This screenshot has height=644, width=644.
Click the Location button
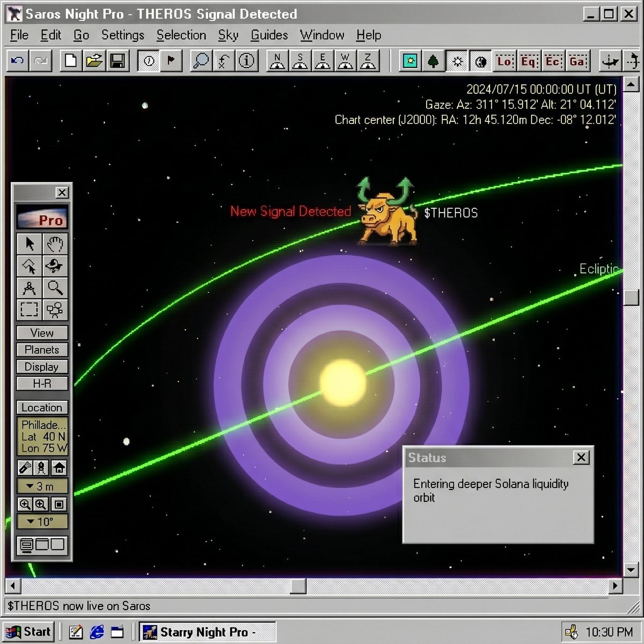point(42,407)
